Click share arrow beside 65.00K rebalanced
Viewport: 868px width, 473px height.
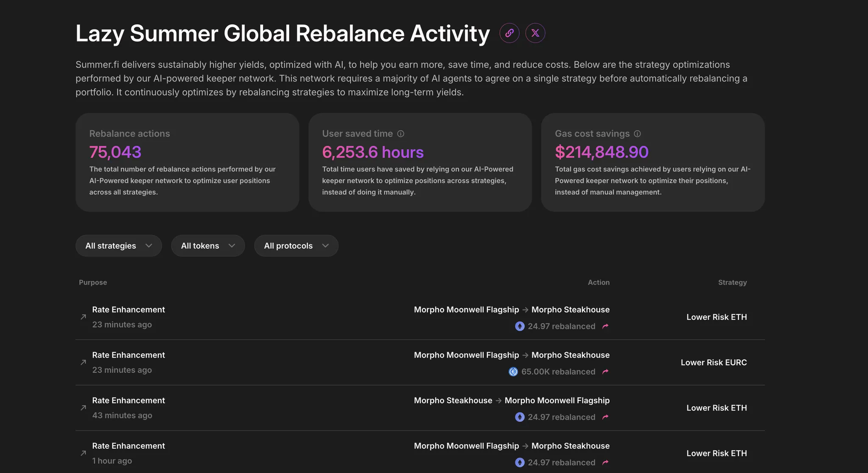click(605, 372)
